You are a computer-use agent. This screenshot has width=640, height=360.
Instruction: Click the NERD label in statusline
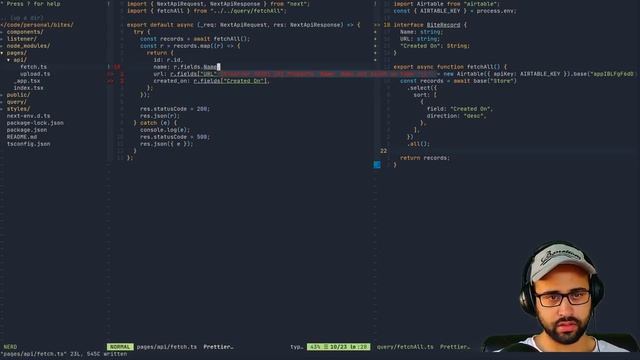point(10,347)
